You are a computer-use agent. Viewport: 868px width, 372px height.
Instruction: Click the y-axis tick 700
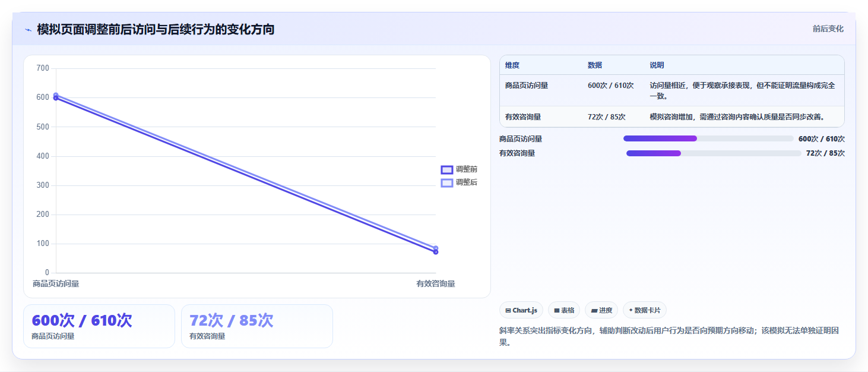(43, 68)
